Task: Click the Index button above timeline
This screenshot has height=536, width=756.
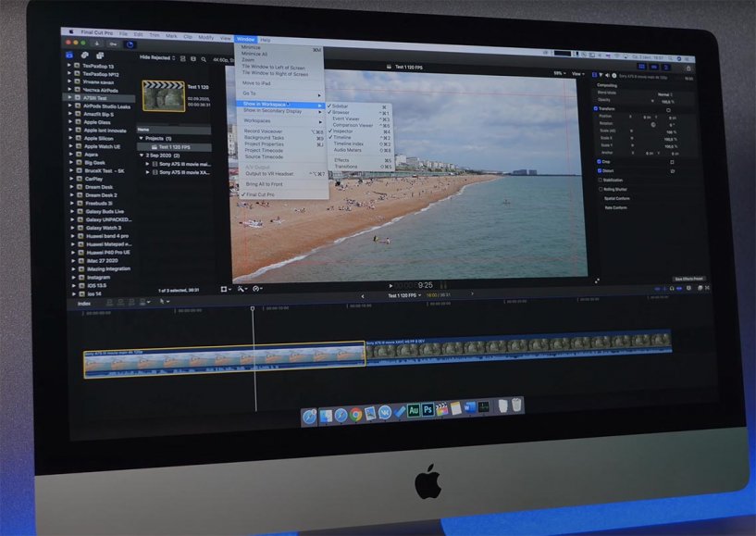Action: (x=84, y=304)
